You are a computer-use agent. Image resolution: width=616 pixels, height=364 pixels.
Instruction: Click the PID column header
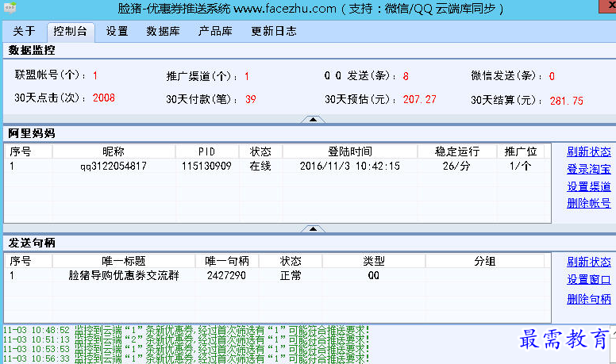pos(206,151)
